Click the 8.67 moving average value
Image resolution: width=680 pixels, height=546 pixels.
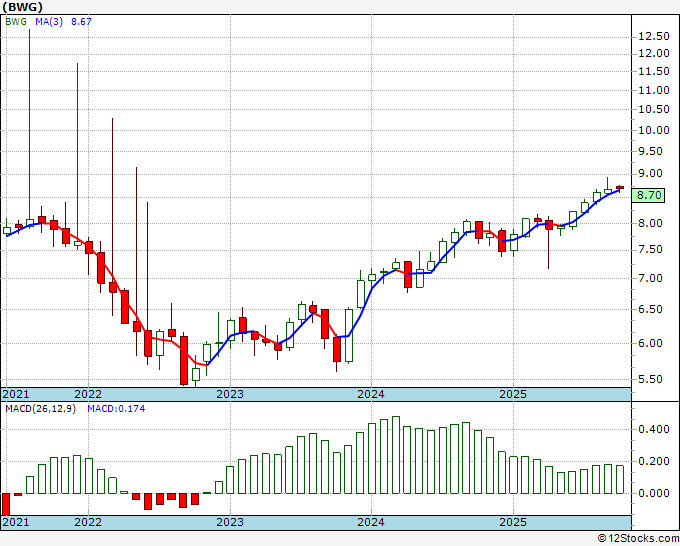tap(81, 21)
